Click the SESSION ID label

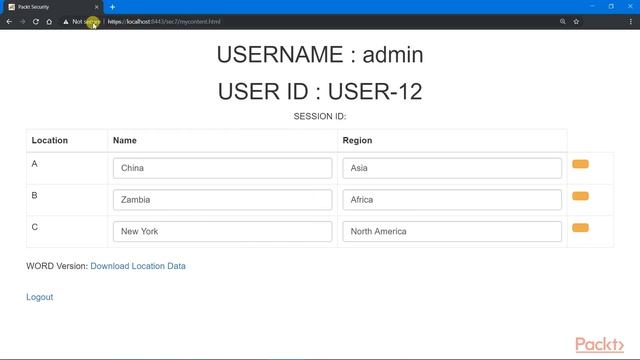point(320,117)
